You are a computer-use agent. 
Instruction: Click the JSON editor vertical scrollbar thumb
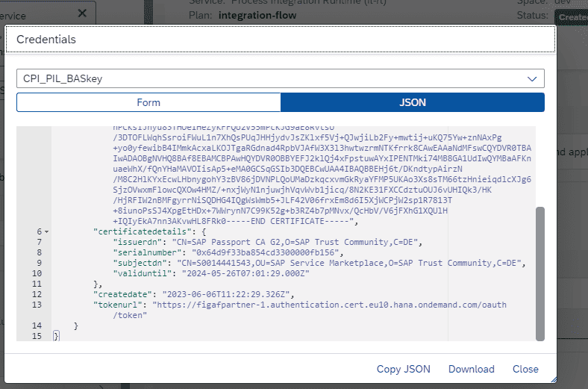540,274
